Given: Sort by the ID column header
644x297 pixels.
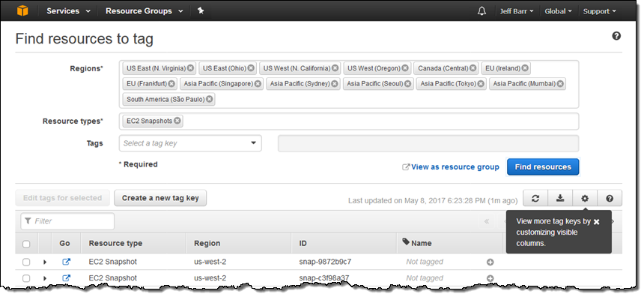Looking at the screenshot, I should 303,243.
